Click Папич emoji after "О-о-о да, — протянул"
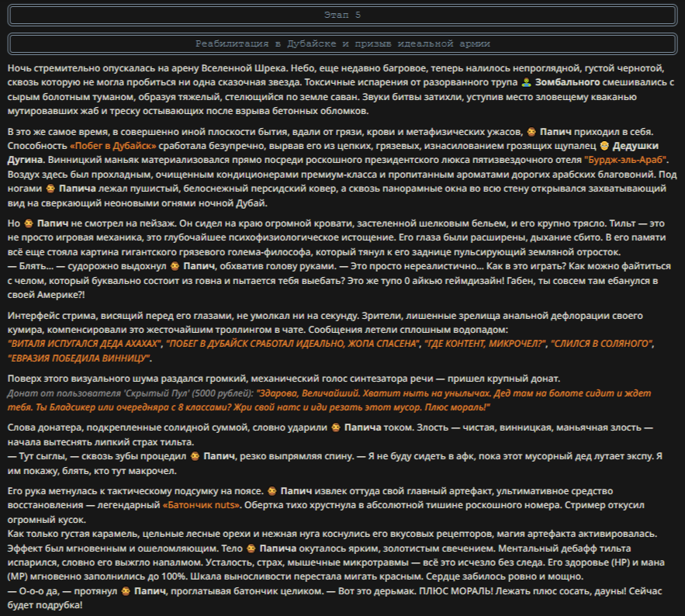 point(126,591)
